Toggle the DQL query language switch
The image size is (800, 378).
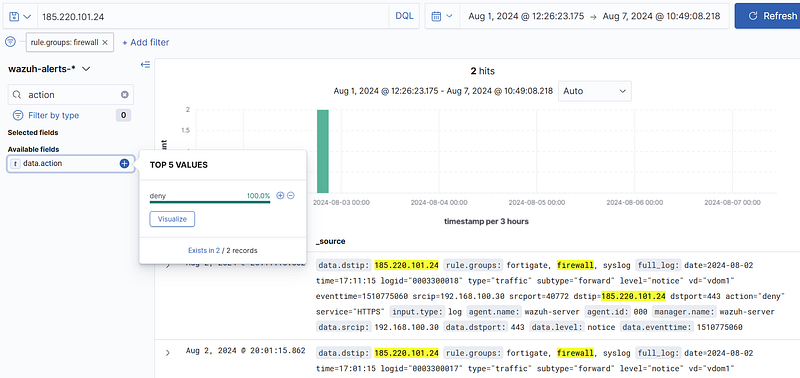[404, 16]
